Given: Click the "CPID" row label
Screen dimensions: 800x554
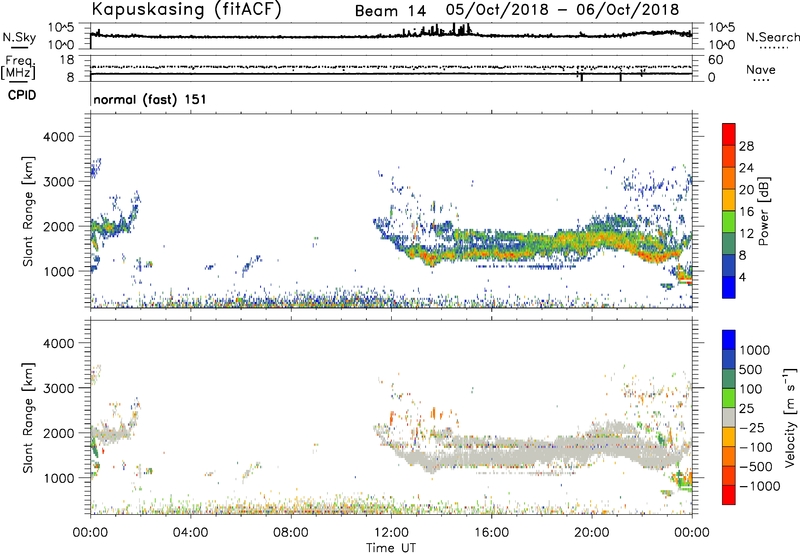Looking at the screenshot, I should click(x=22, y=95).
